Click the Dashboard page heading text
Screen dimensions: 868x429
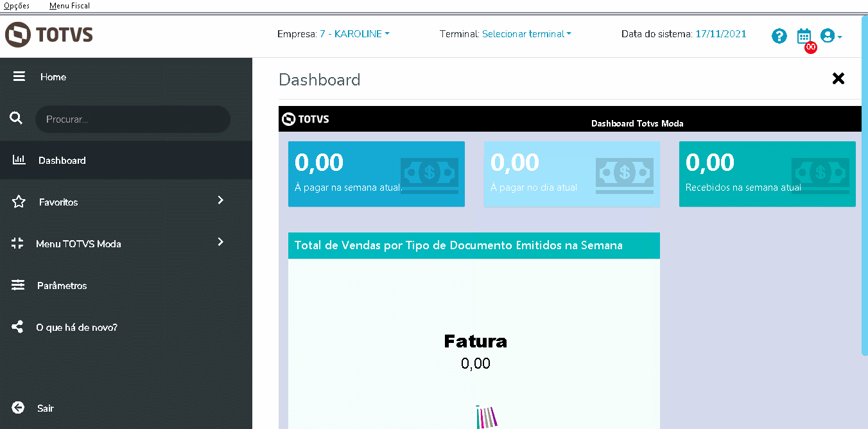point(320,80)
